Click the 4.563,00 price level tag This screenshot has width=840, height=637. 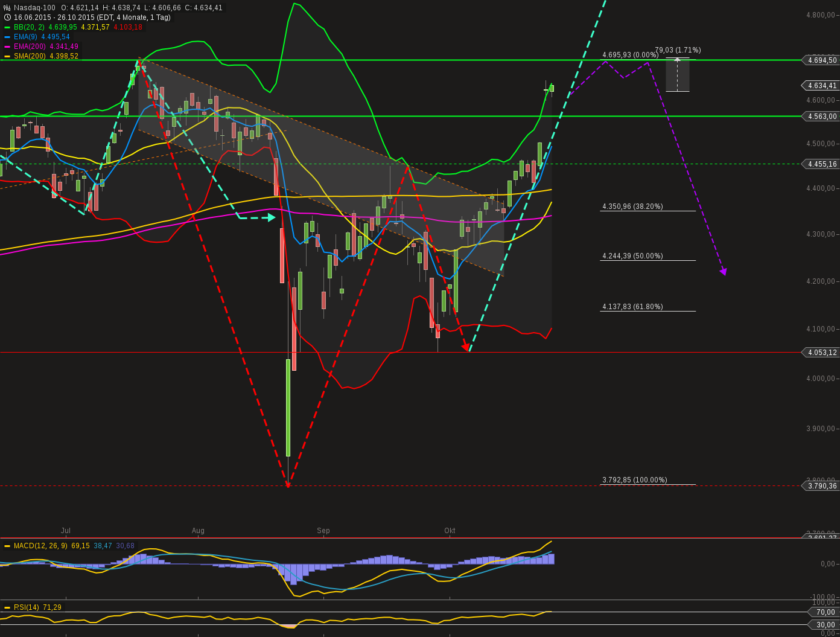pyautogui.click(x=821, y=116)
